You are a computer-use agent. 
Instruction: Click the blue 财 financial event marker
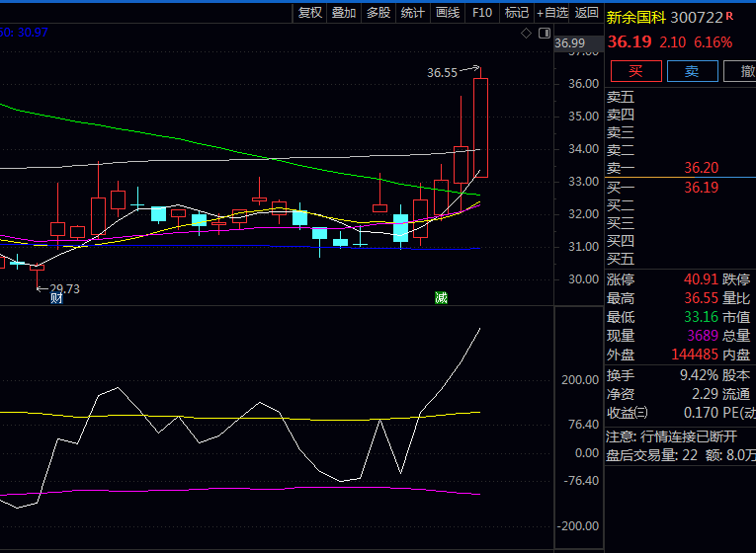pyautogui.click(x=56, y=298)
